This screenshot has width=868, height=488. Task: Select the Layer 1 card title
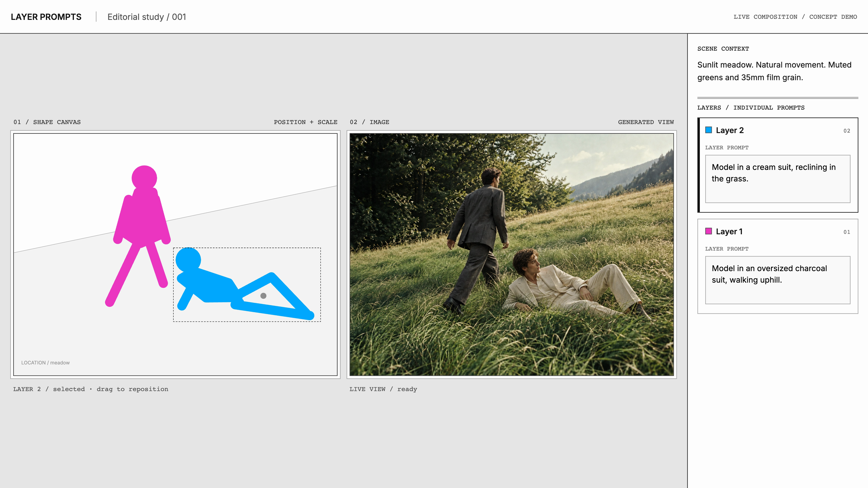click(x=729, y=231)
